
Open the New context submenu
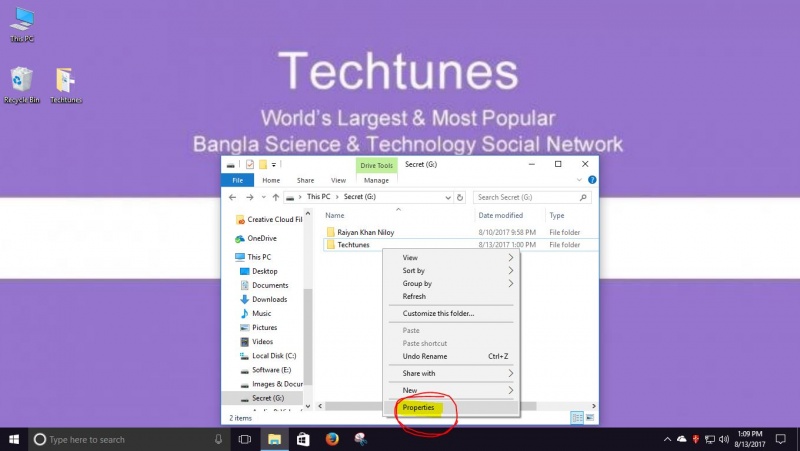(x=452, y=390)
